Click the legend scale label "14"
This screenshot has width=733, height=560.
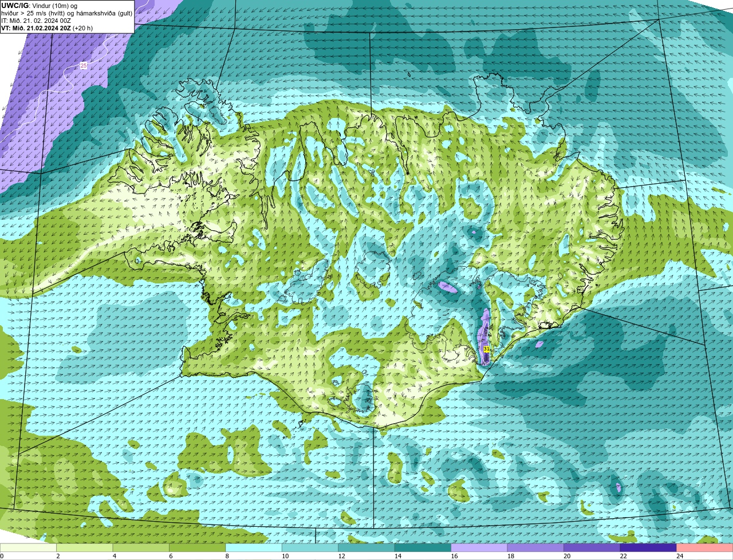point(398,556)
